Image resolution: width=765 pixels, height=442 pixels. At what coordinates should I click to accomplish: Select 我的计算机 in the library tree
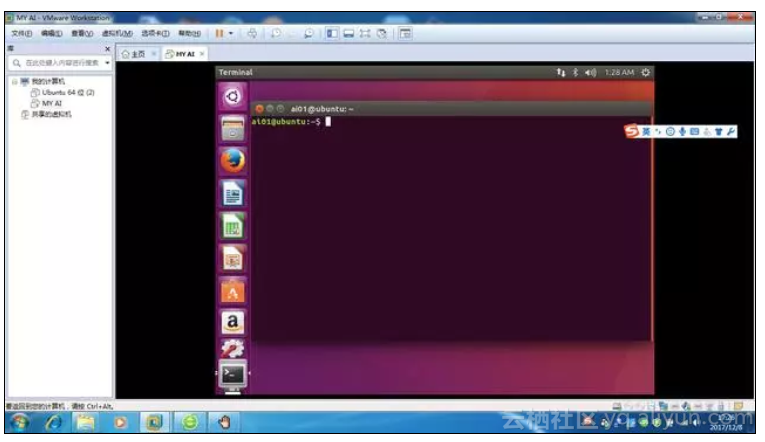coord(42,81)
